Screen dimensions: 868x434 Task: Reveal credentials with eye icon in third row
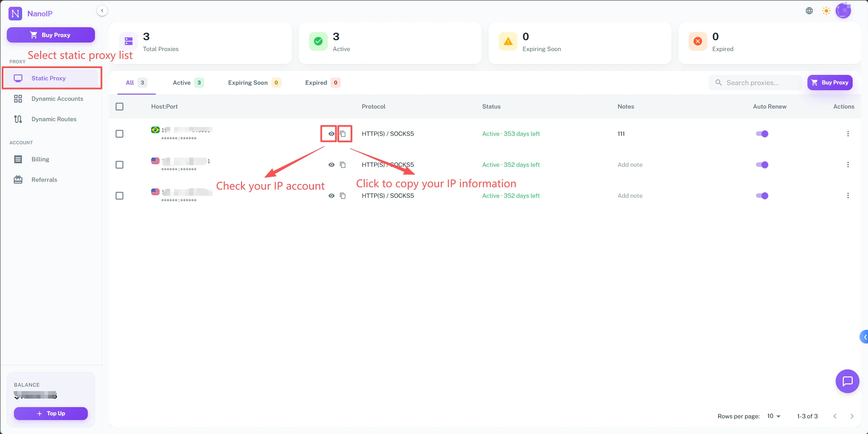pyautogui.click(x=331, y=196)
